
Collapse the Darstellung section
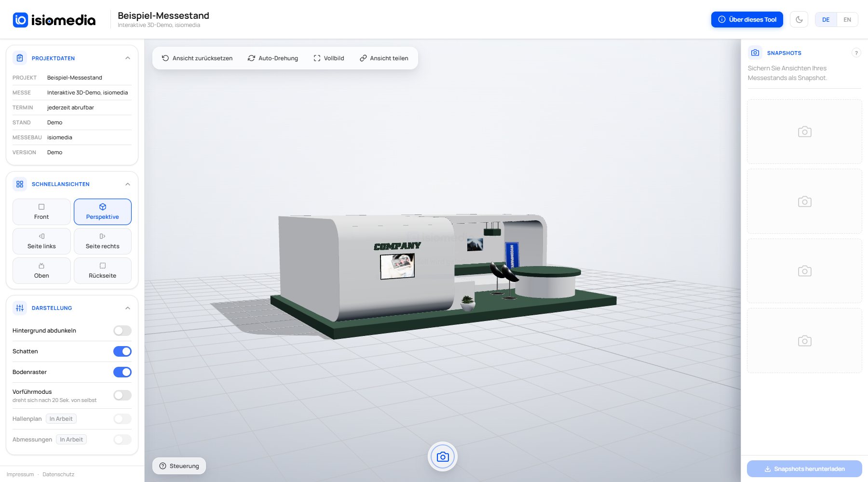128,308
